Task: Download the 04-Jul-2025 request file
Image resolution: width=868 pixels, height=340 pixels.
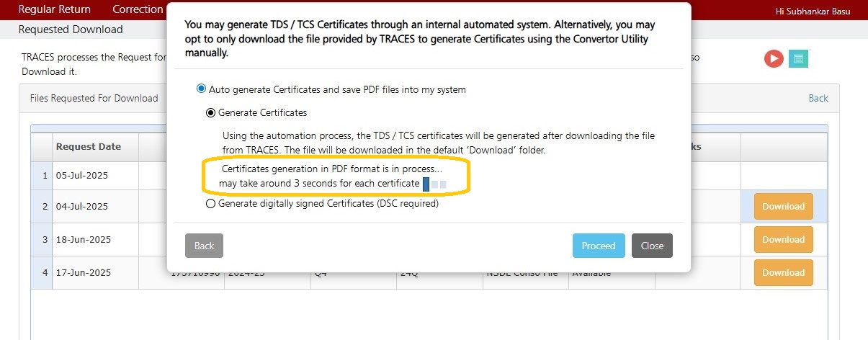Action: point(783,206)
